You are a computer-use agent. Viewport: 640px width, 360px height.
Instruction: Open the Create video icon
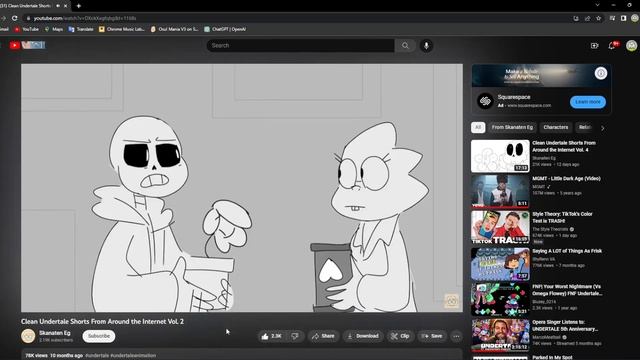(x=594, y=46)
